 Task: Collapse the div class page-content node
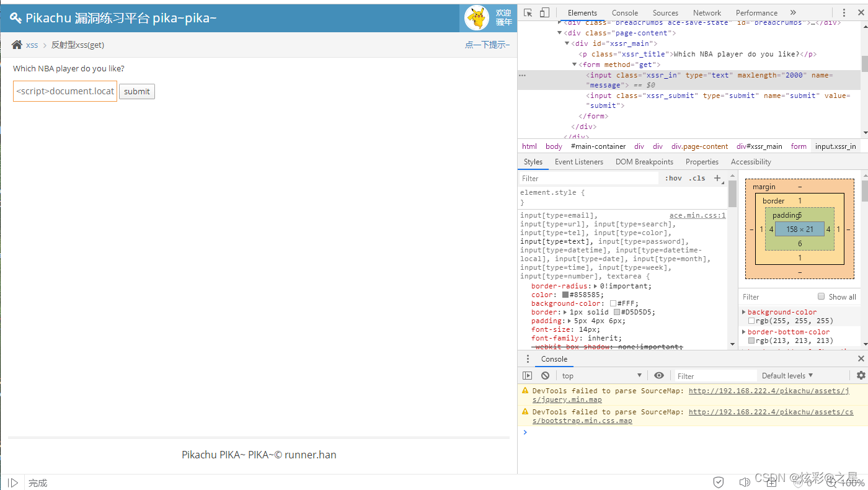pyautogui.click(x=560, y=33)
